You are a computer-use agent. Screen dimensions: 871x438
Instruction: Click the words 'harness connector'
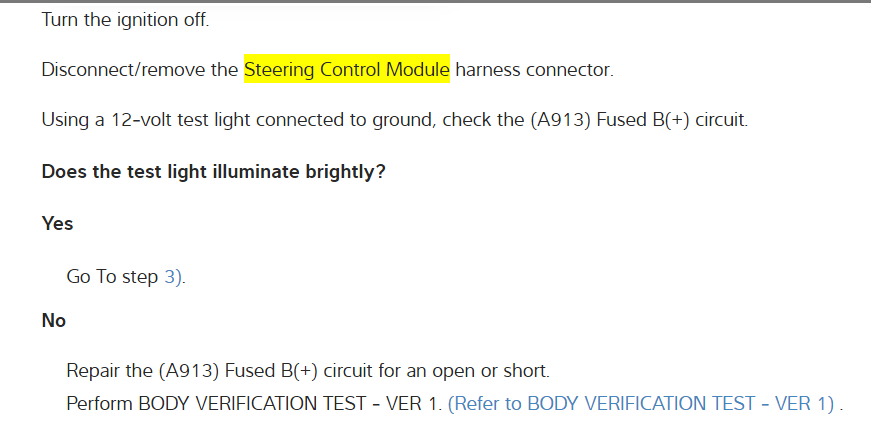click(x=533, y=70)
